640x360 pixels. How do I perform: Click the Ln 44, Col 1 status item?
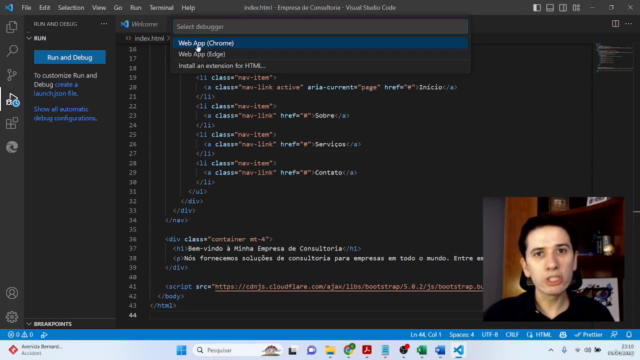pos(426,335)
